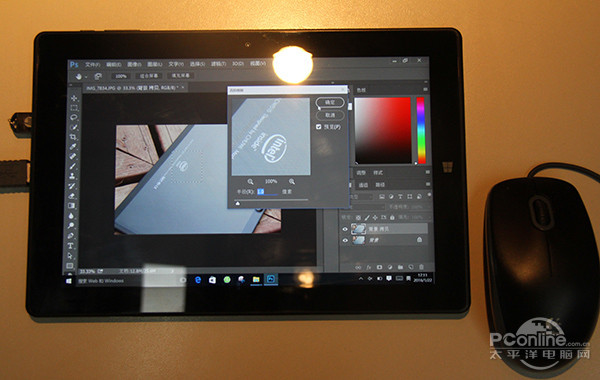Select the Rectangular Marquee tool
Screen dimensions: 600x380
click(74, 108)
